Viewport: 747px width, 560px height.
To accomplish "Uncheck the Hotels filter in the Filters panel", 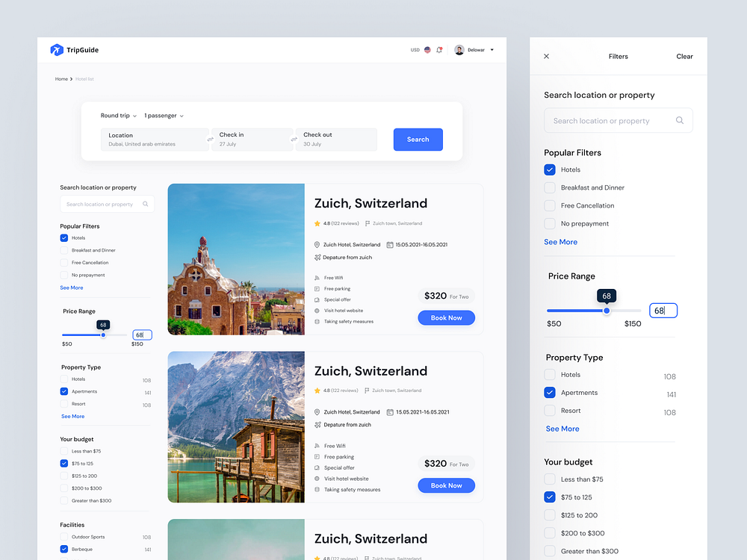I will point(549,169).
